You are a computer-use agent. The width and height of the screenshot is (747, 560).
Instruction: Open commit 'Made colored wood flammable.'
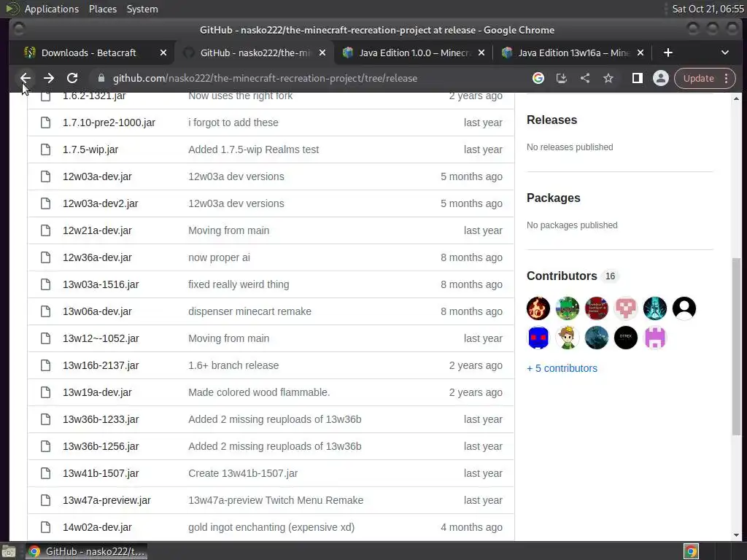[x=259, y=392]
